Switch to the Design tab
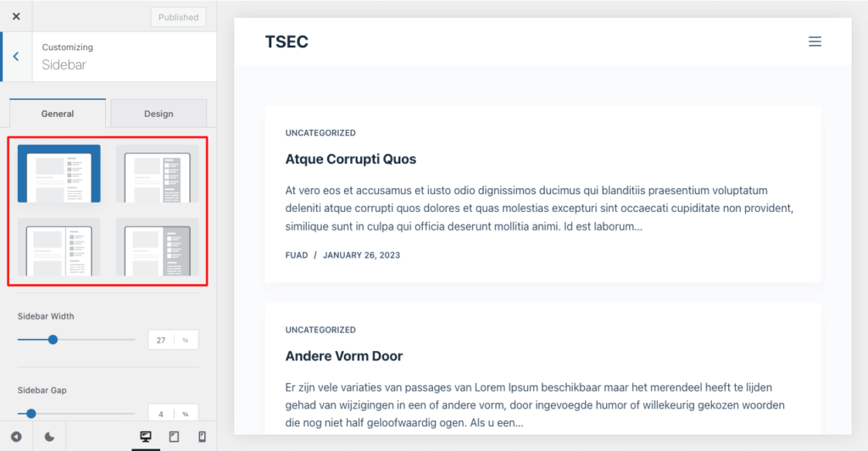The width and height of the screenshot is (868, 451). [159, 114]
